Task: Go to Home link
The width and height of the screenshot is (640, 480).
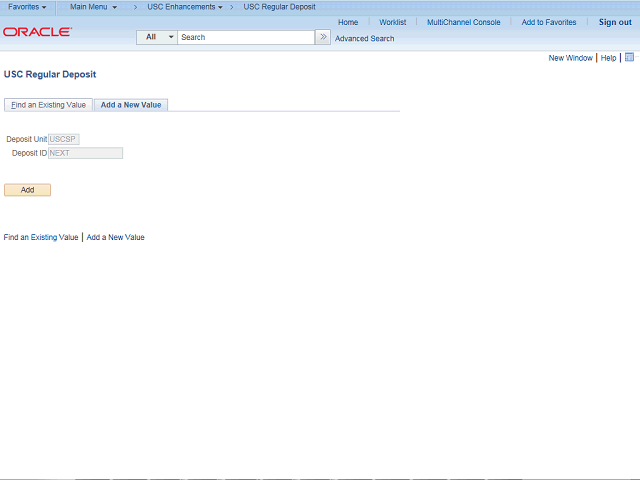Action: [348, 22]
